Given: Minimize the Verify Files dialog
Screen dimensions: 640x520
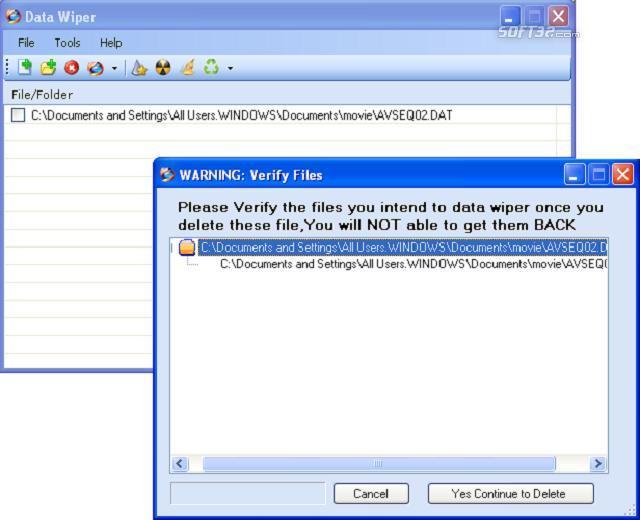Looking at the screenshot, I should point(574,175).
